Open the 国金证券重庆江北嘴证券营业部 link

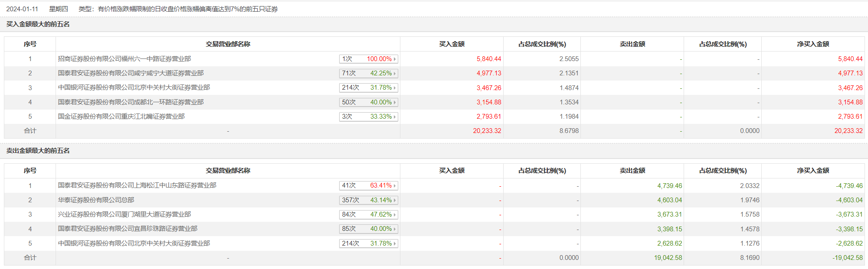tap(121, 117)
